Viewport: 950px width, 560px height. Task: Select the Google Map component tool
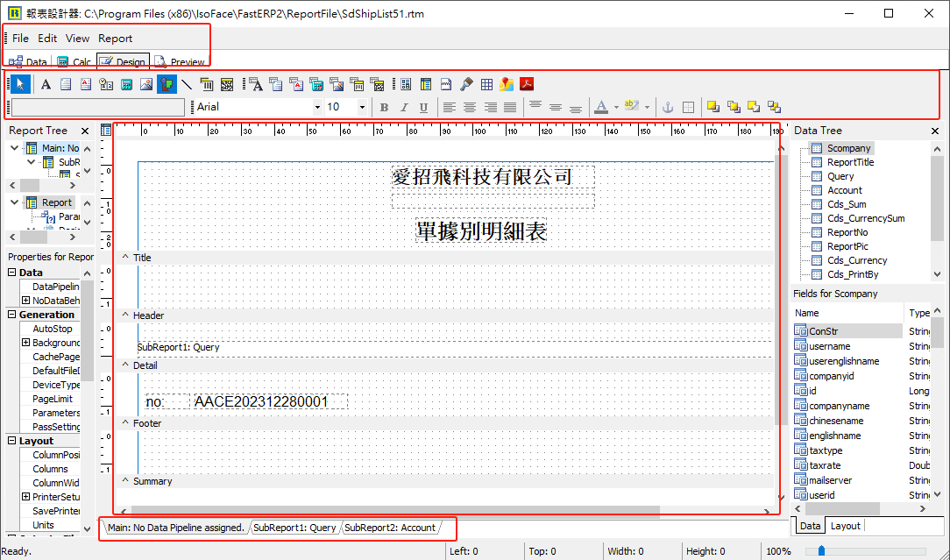point(507,84)
